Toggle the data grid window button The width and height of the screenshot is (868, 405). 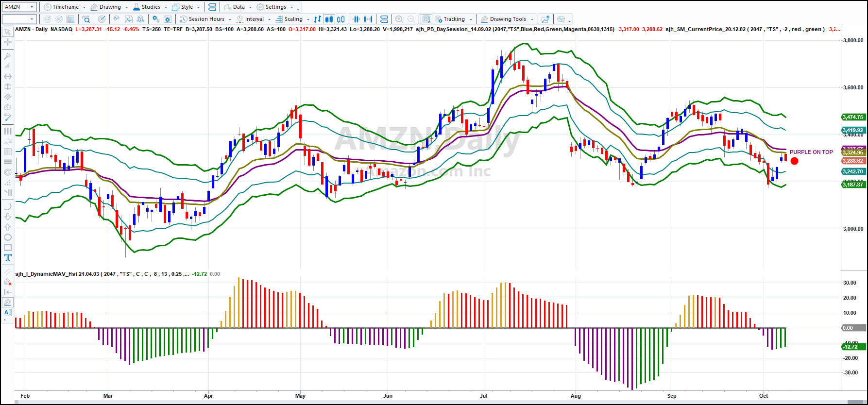426,19
